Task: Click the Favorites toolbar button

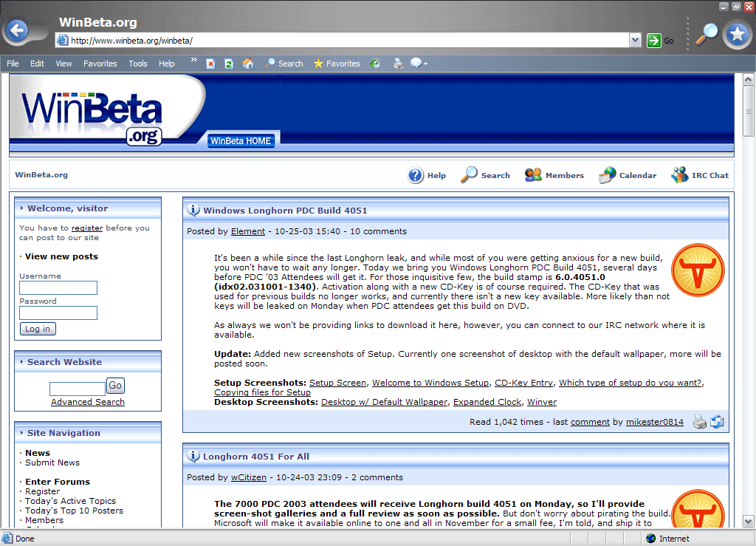Action: coord(337,64)
